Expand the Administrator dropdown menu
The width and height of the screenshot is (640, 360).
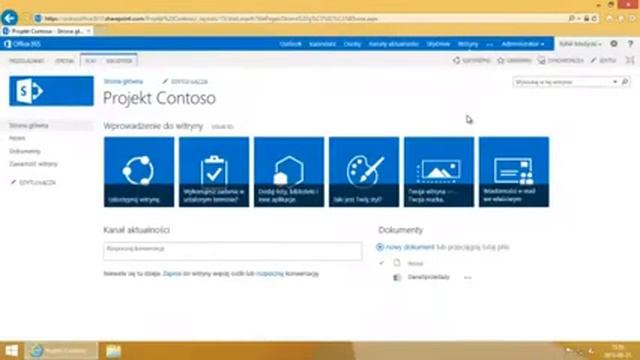523,44
